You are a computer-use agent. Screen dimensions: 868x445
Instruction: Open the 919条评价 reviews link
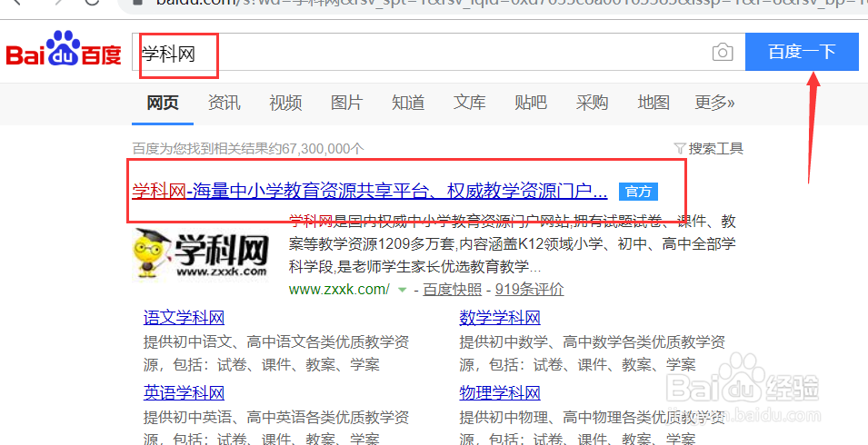pyautogui.click(x=529, y=289)
